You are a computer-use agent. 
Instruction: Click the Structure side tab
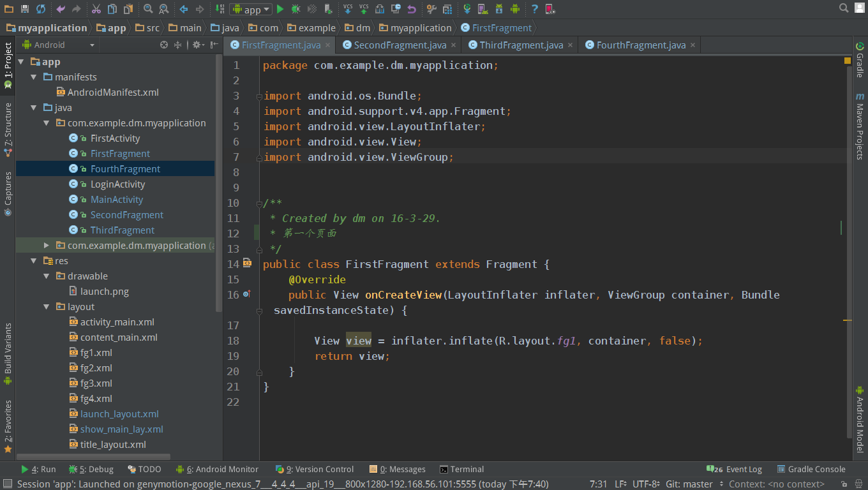[x=8, y=131]
